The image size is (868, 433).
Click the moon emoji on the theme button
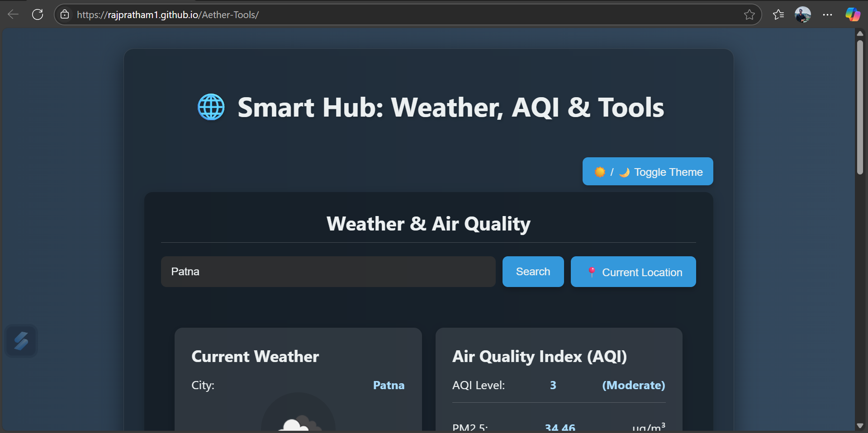tap(623, 172)
